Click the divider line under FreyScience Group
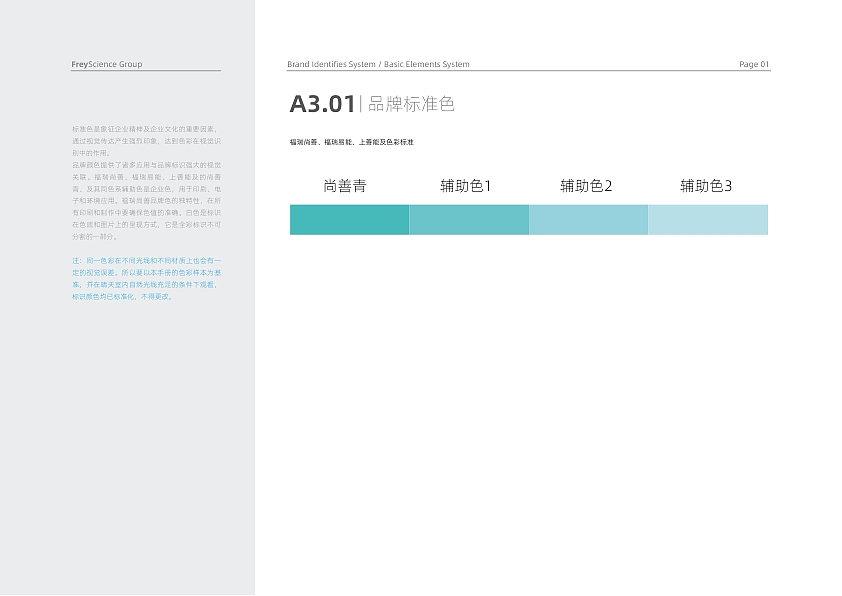 point(144,68)
